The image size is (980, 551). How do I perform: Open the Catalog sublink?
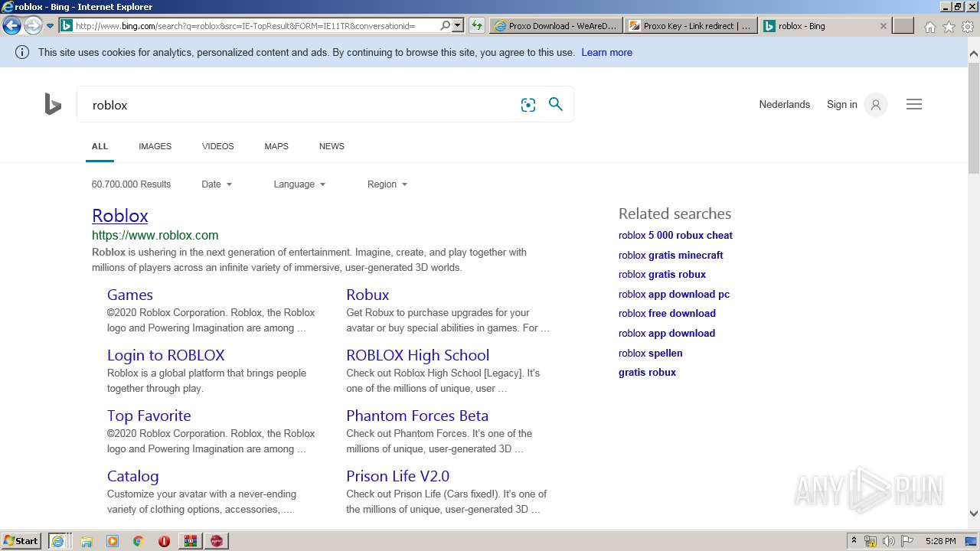(132, 476)
